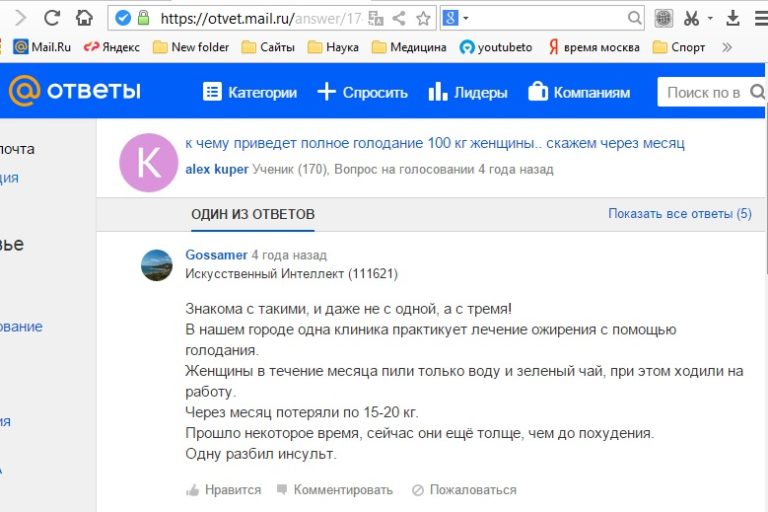
Task: Click the magnifier icon in browser search box
Action: pos(634,19)
